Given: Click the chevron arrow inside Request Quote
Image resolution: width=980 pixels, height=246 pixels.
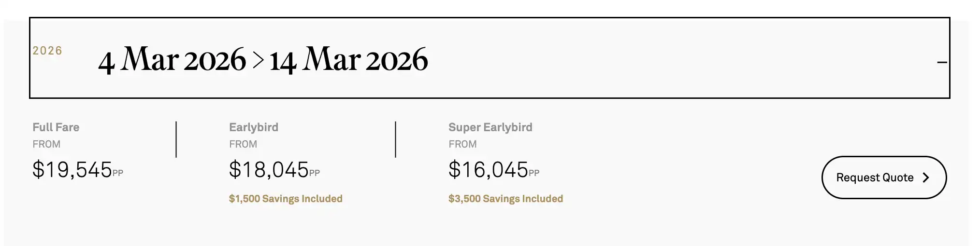Looking at the screenshot, I should pyautogui.click(x=926, y=178).
